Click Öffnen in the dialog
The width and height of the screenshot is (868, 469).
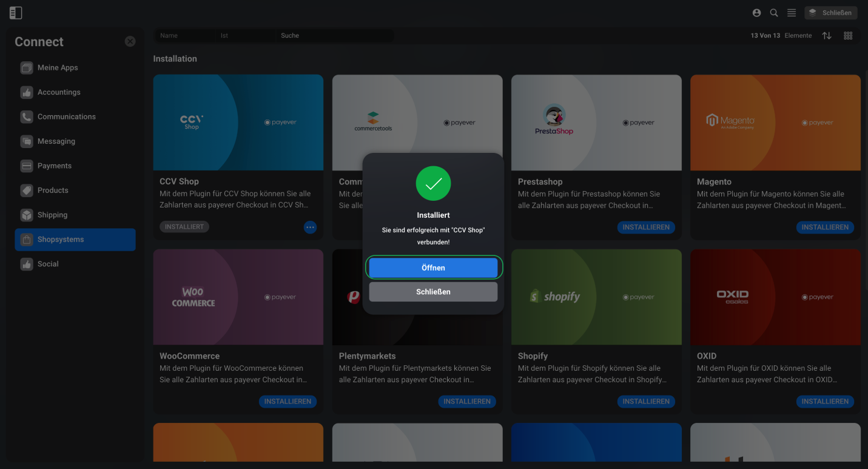(x=433, y=268)
